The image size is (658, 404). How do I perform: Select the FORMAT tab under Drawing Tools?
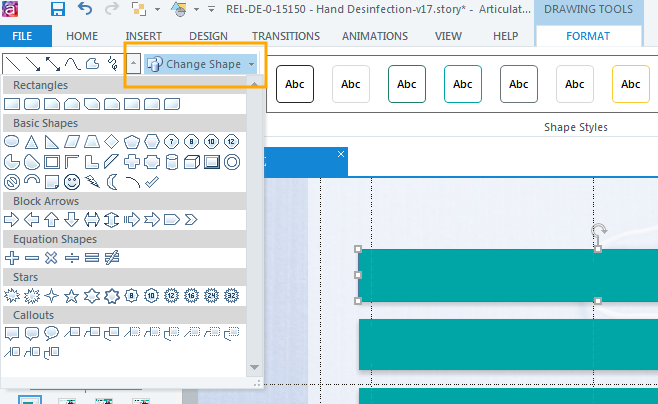click(588, 36)
